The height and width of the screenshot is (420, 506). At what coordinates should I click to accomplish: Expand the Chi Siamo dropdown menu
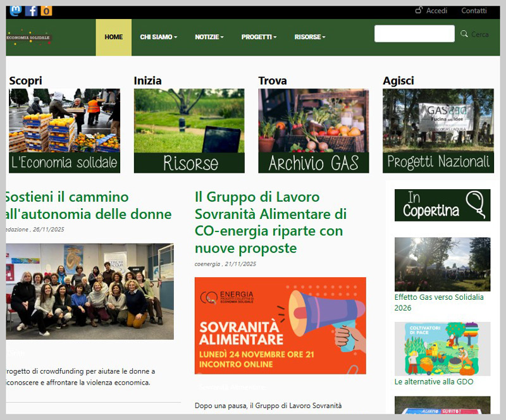pyautogui.click(x=158, y=37)
